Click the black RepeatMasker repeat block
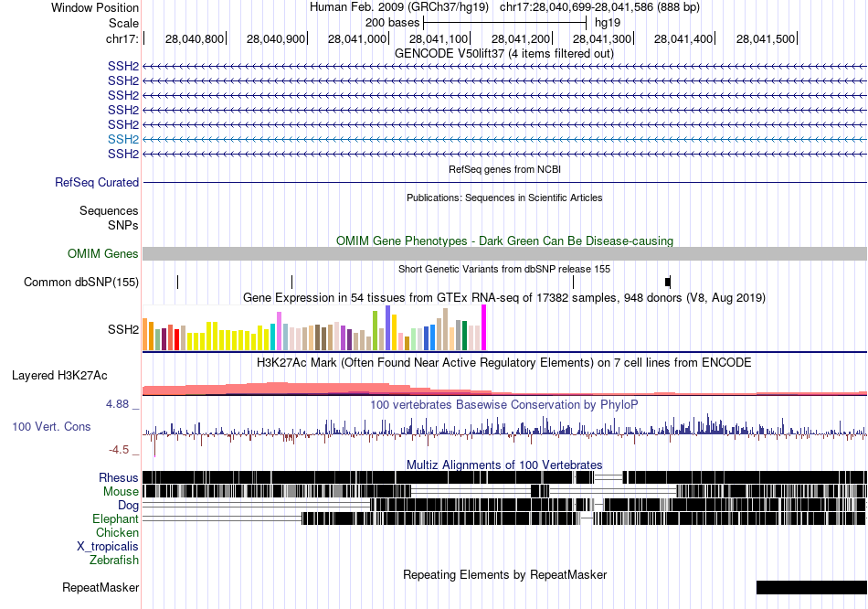Image resolution: width=868 pixels, height=609 pixels. click(811, 587)
